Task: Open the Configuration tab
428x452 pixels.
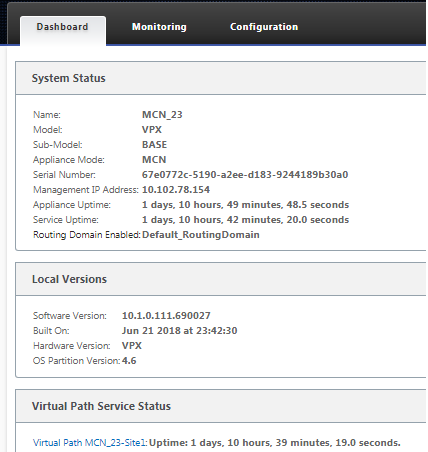Action: coord(264,27)
